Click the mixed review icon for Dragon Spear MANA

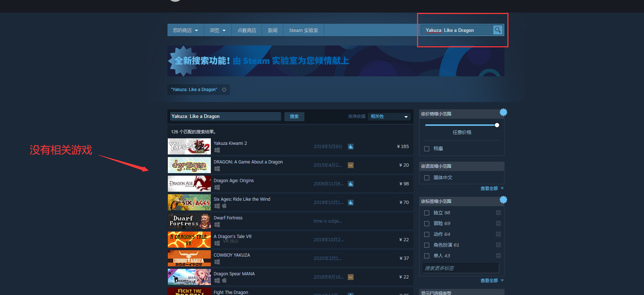[x=351, y=277]
